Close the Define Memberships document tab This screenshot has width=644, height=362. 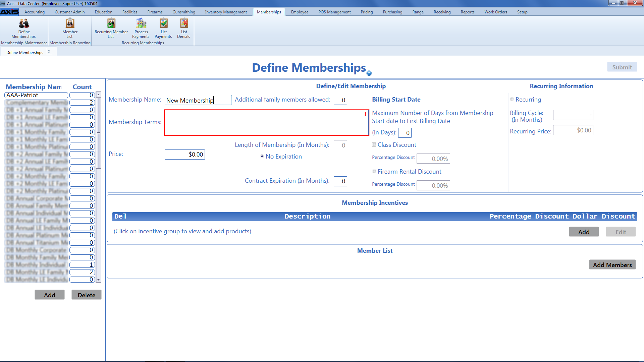(x=49, y=52)
